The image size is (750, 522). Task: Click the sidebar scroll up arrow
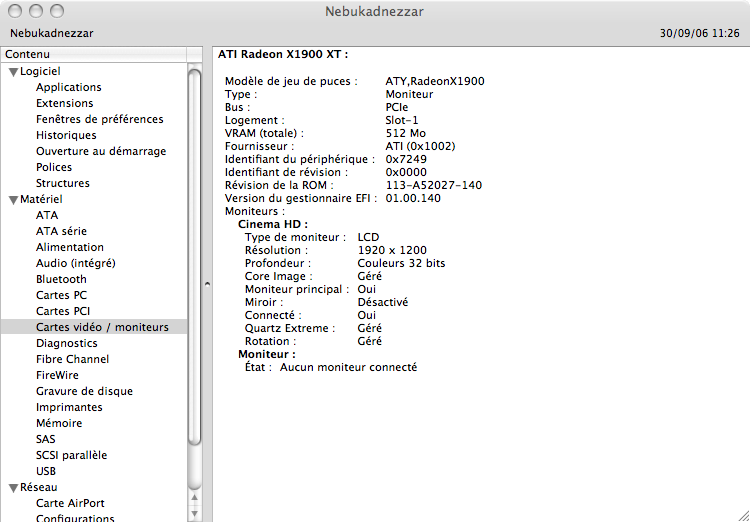194,498
